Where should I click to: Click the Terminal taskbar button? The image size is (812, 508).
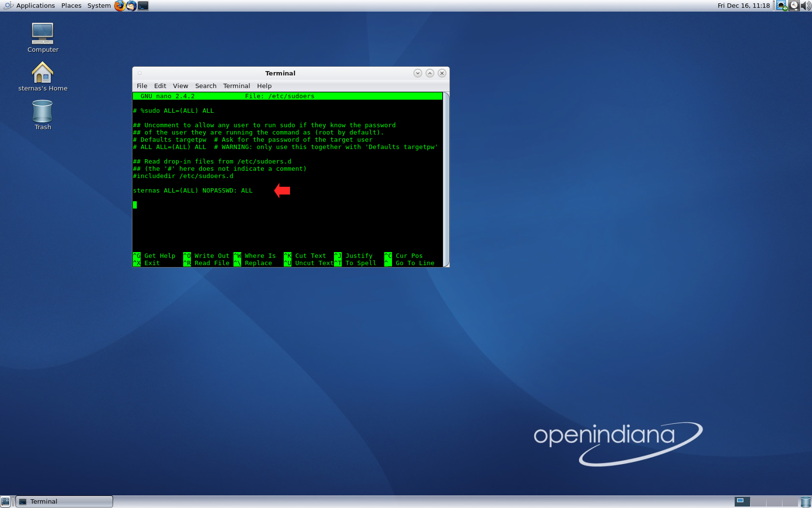[64, 502]
